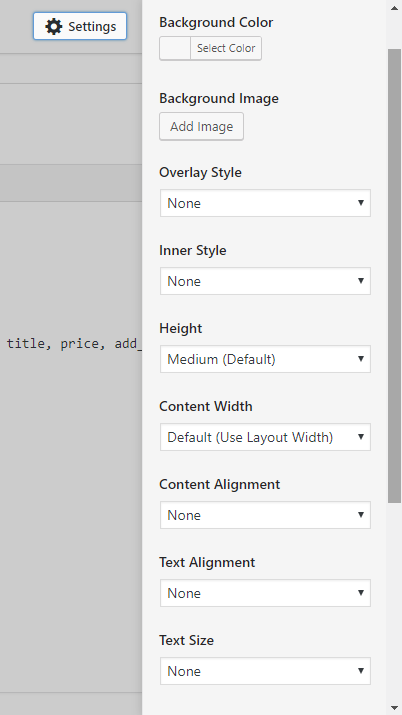Click the Text Size dropdown arrow
Viewport: 402px width, 715px height.
point(361,670)
